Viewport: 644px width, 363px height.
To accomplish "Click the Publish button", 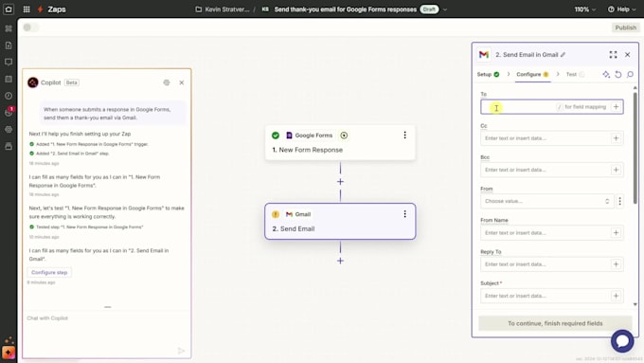I will tap(625, 27).
